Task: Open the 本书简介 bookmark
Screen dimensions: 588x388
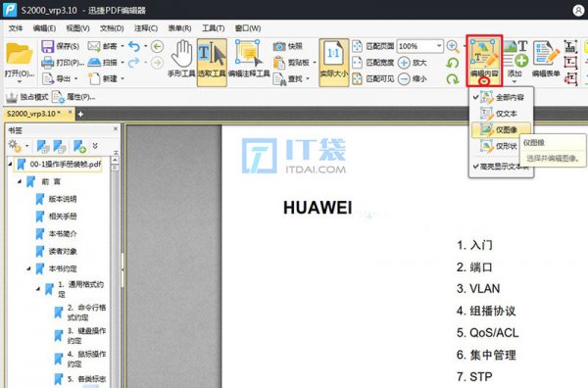Action: pos(63,233)
